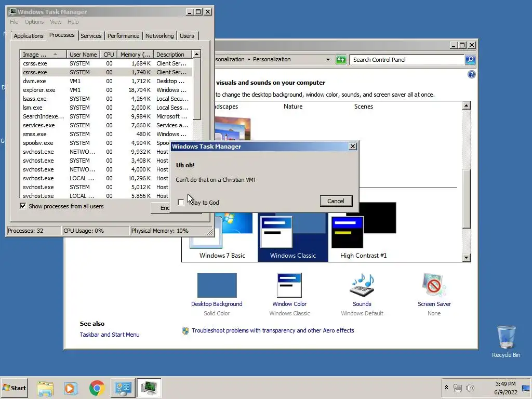Sort by User Name column

83,54
